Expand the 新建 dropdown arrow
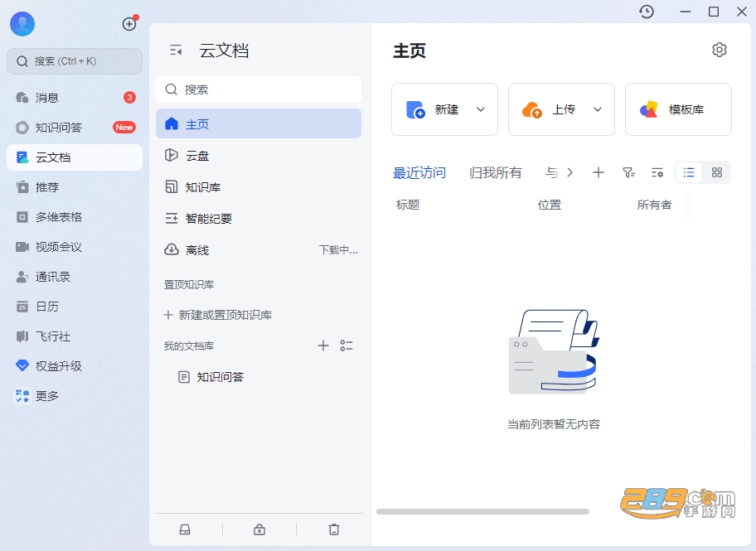This screenshot has width=756, height=551. tap(481, 109)
